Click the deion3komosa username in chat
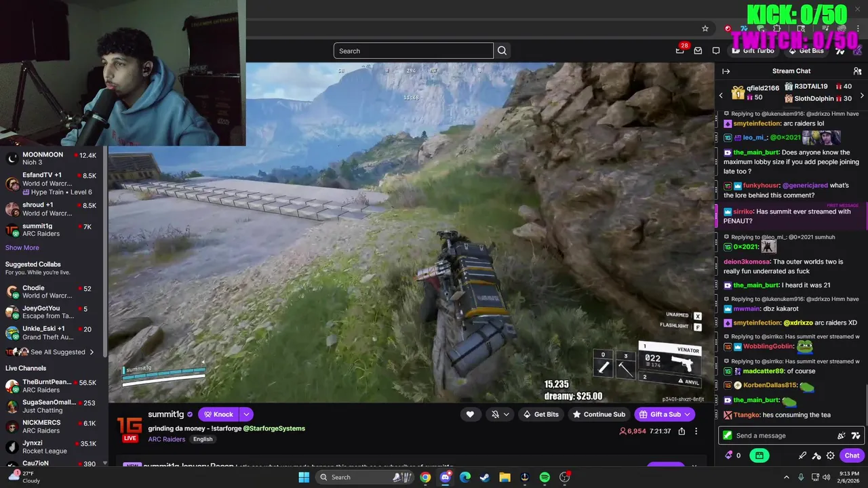The height and width of the screenshot is (488, 868). point(747,262)
